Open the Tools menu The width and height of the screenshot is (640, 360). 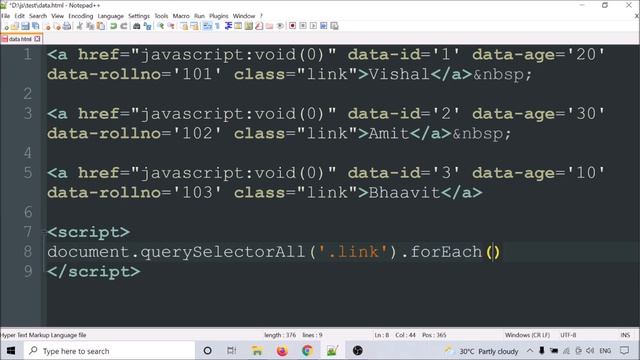161,16
